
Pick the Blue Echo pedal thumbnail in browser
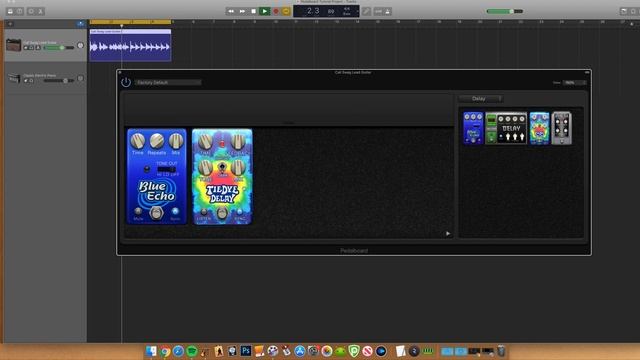pos(473,128)
